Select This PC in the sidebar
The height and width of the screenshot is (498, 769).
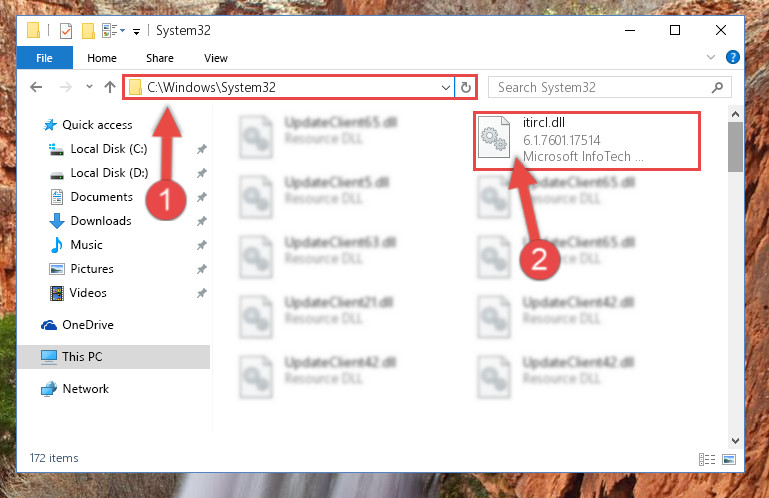point(114,357)
